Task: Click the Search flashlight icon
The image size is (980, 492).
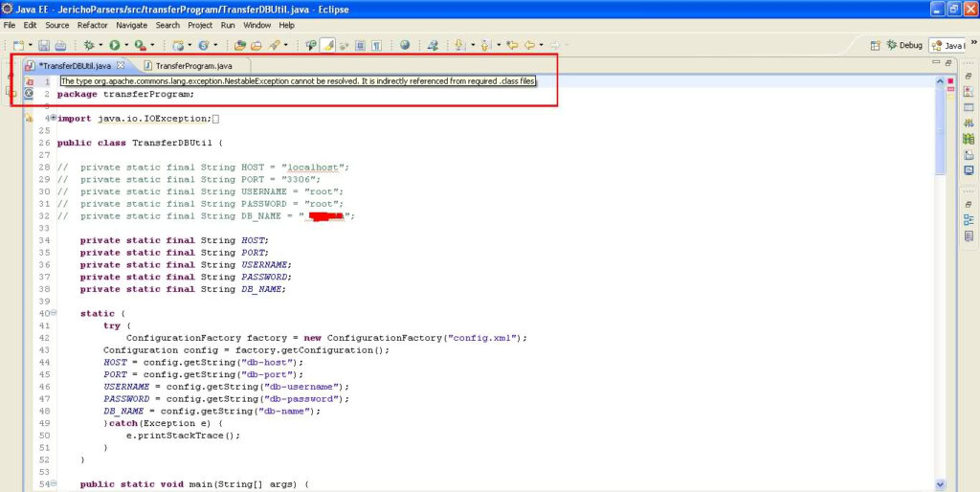Action: (x=273, y=45)
